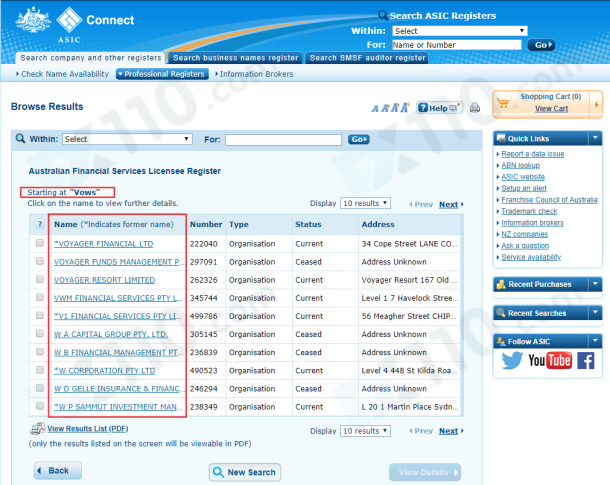Viewport: 610px width, 485px height.
Task: Click the Number column header
Action: pyautogui.click(x=206, y=224)
